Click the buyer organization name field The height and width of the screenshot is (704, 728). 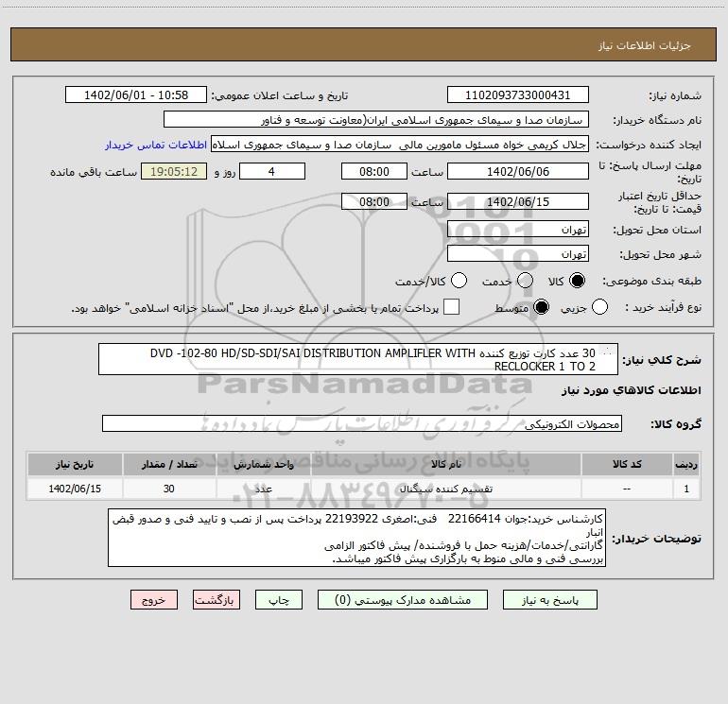[x=376, y=120]
